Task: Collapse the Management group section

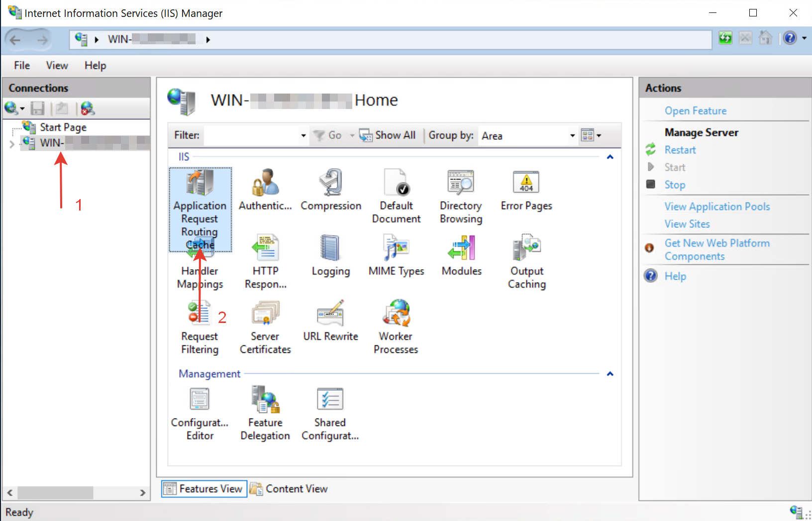Action: [x=610, y=374]
